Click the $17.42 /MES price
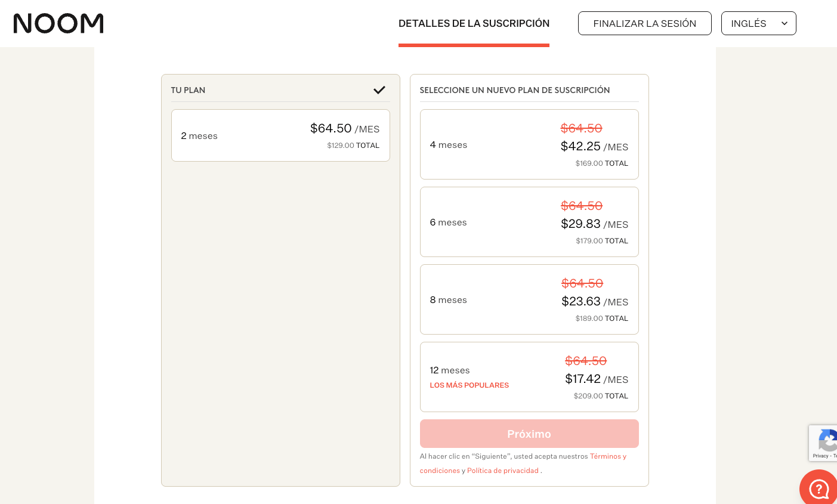This screenshot has width=837, height=504. tap(596, 379)
